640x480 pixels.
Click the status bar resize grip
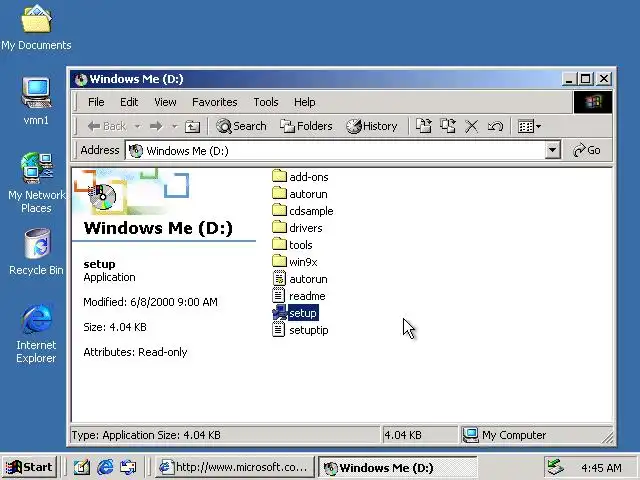(x=608, y=438)
